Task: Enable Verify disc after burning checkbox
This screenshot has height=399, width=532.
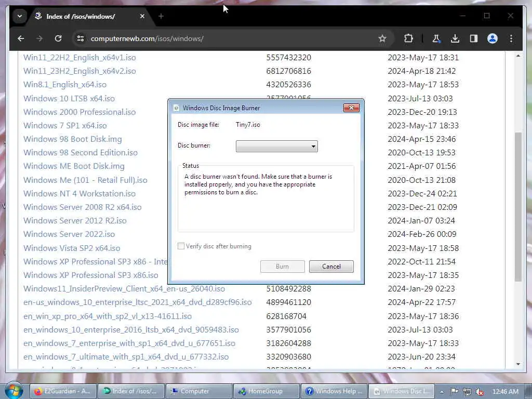Action: click(181, 246)
